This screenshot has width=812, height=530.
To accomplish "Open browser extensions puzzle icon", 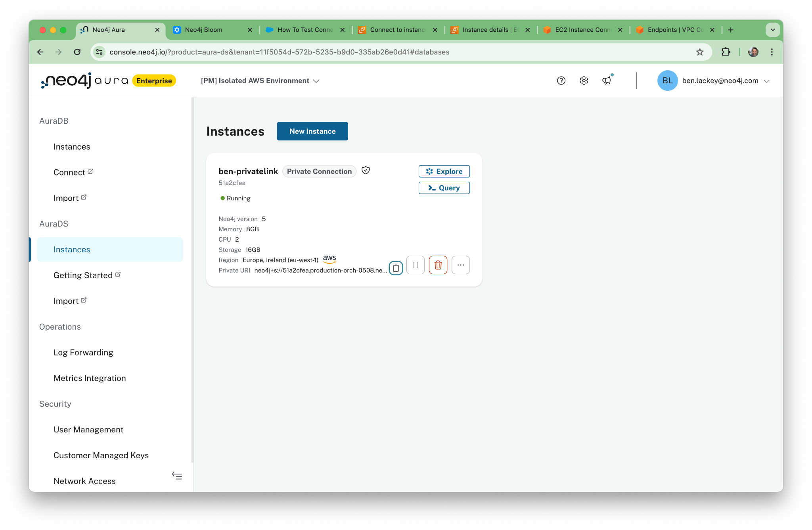I will [726, 52].
